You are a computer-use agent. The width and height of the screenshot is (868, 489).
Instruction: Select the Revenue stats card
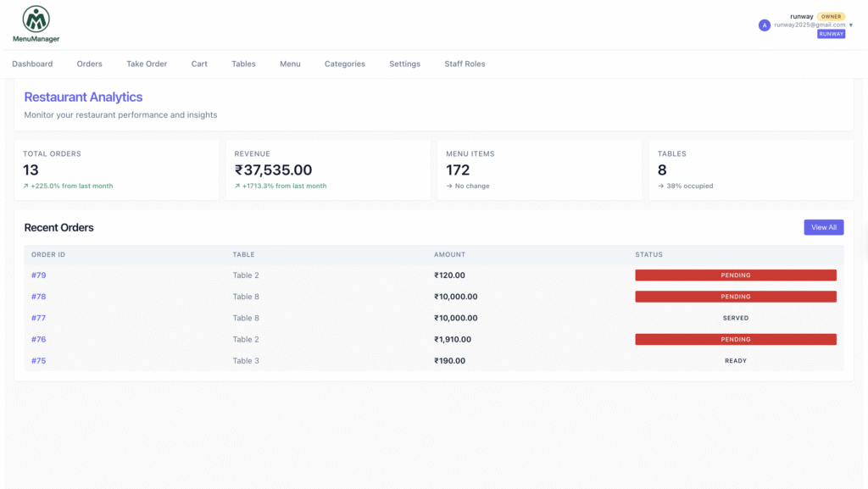(328, 169)
